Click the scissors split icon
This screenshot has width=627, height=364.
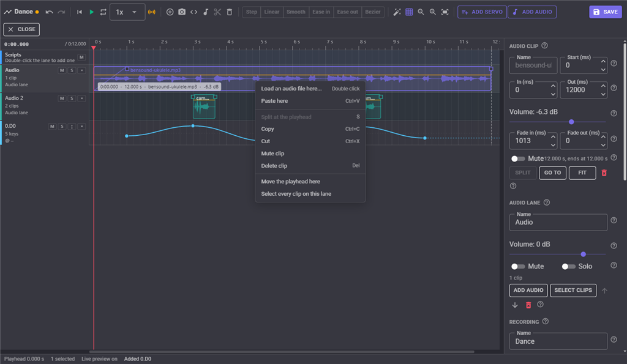217,12
